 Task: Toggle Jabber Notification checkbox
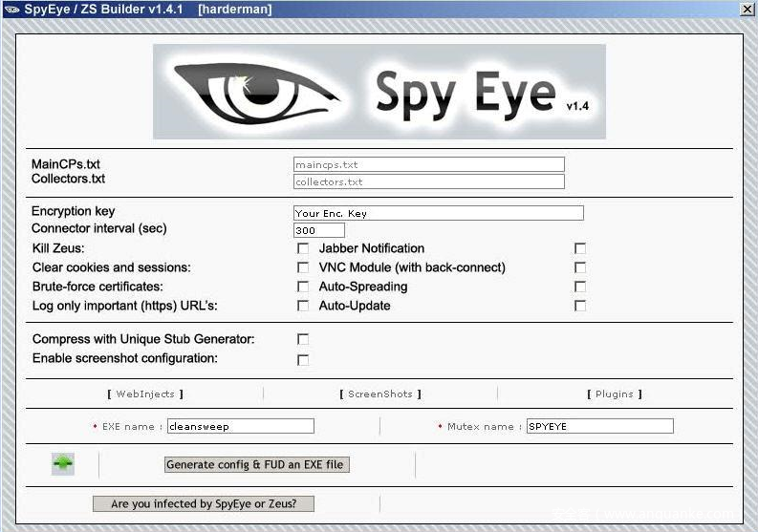[x=580, y=248]
